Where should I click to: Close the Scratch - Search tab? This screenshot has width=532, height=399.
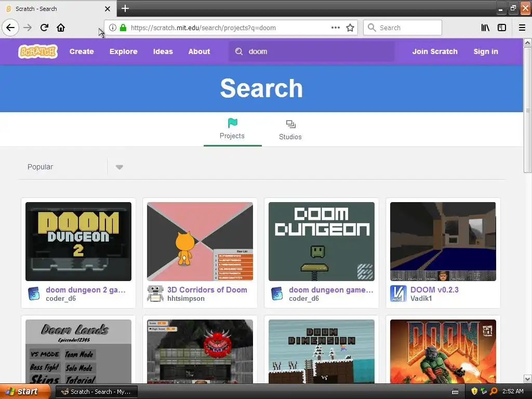pos(107,9)
